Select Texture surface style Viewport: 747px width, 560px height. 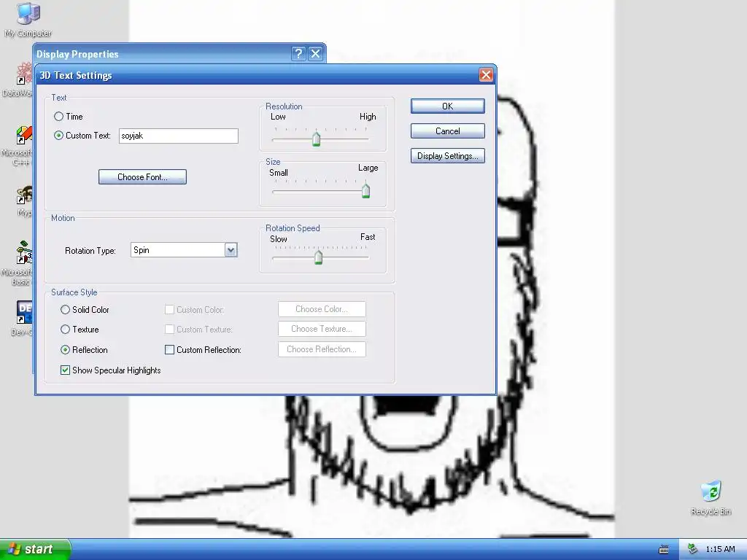point(65,329)
